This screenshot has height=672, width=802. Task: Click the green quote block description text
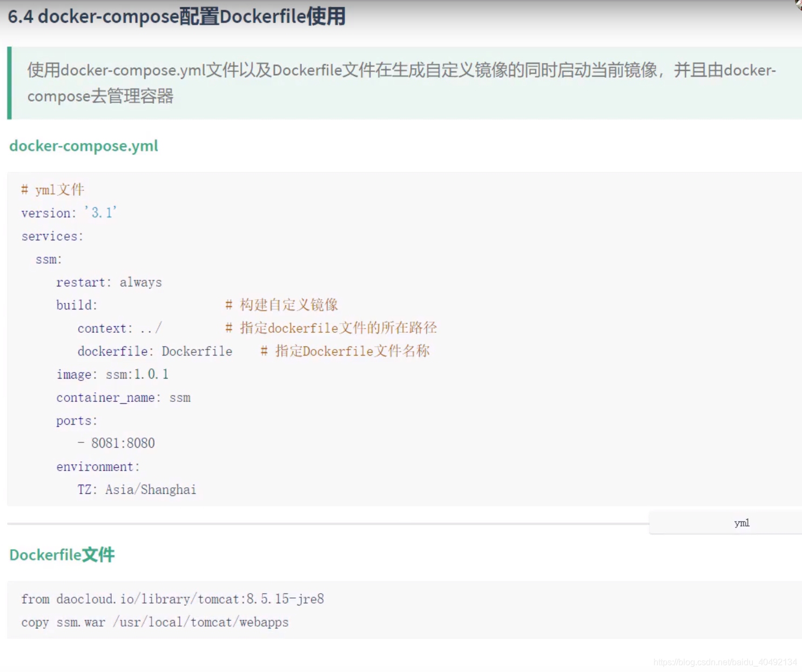coord(402,83)
